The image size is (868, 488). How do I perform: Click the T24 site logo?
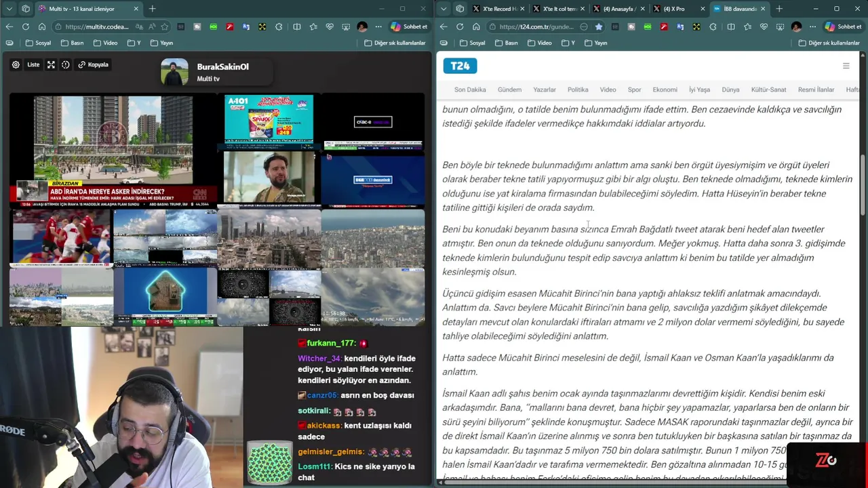(460, 66)
